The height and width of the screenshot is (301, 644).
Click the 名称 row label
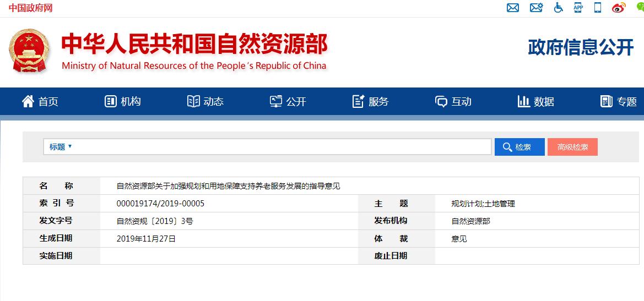[56, 186]
